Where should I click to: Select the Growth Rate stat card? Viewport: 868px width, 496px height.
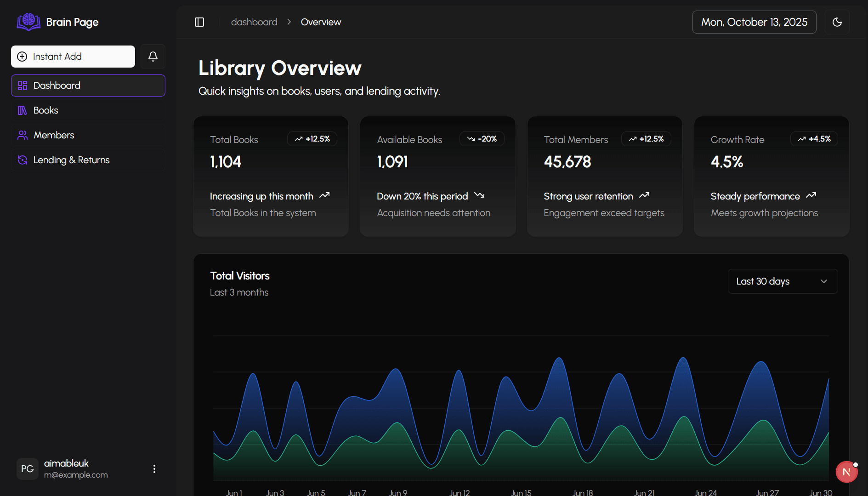(x=771, y=177)
